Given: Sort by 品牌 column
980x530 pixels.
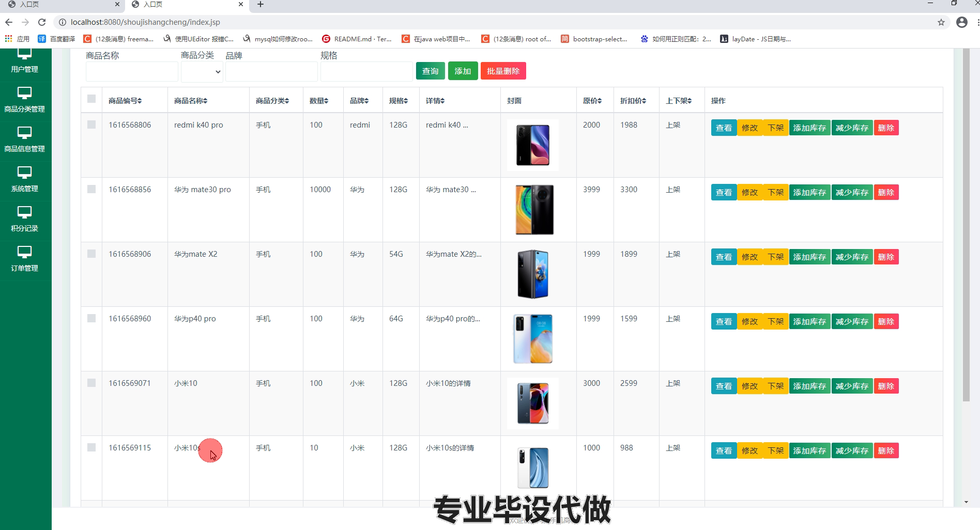Looking at the screenshot, I should coord(359,101).
